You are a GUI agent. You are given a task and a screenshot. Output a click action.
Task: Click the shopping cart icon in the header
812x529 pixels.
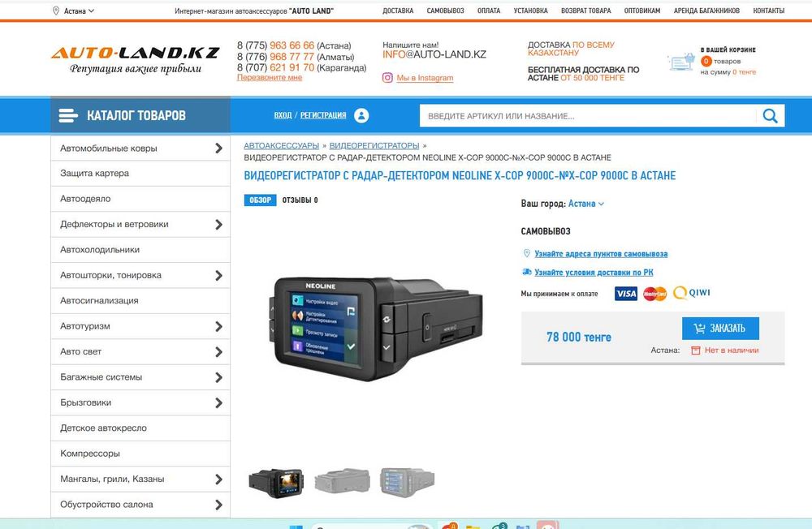tap(681, 62)
